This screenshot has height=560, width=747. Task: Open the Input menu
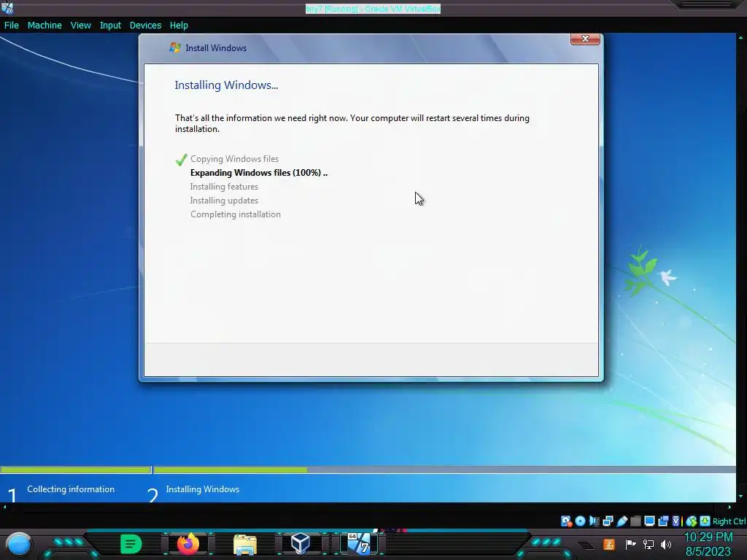point(110,26)
